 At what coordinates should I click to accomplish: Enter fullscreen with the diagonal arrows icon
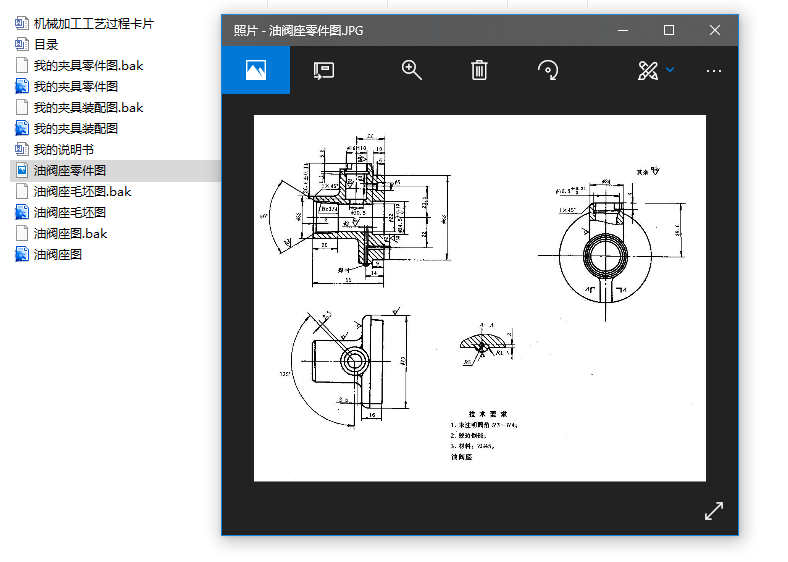tap(713, 511)
